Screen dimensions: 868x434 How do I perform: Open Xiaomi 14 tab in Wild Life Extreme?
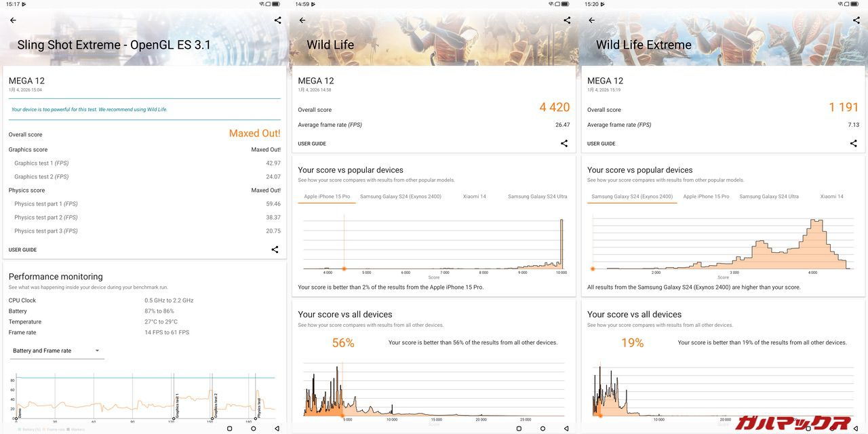tap(831, 197)
